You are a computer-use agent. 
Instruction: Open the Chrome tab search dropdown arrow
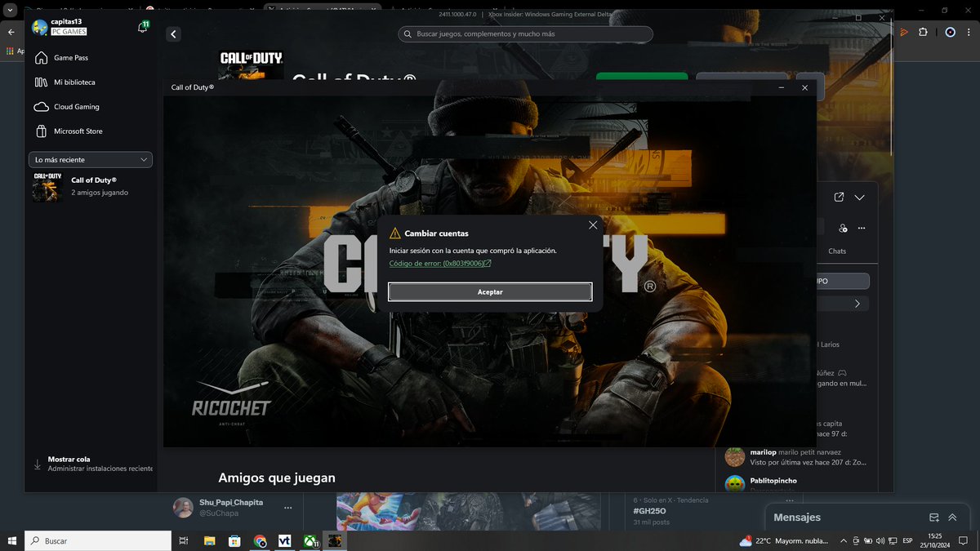(10, 11)
